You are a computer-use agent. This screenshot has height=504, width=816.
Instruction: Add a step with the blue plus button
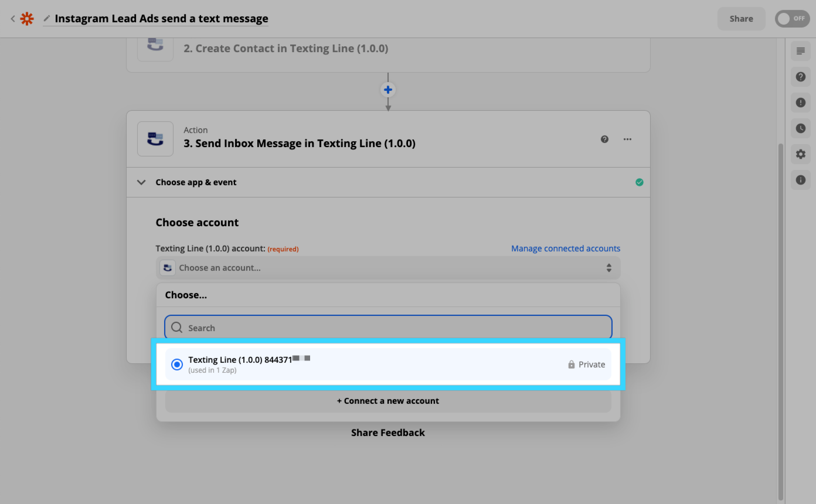point(388,90)
